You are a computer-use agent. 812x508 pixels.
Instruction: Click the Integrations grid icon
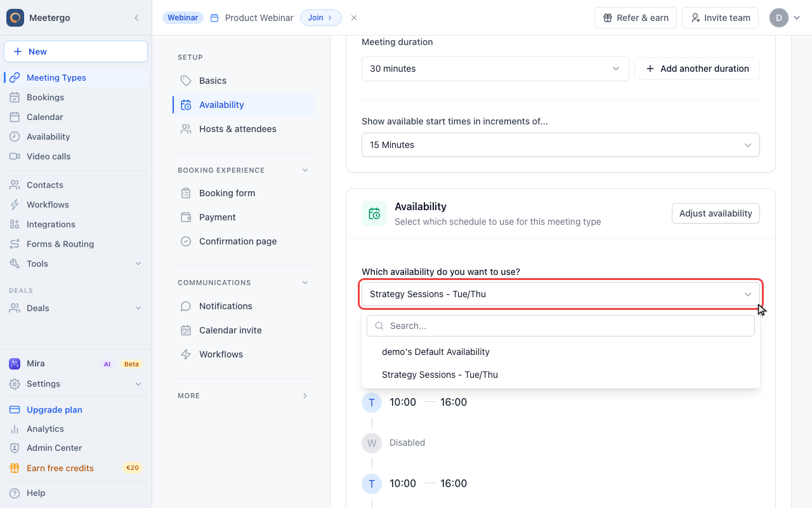[x=15, y=224]
